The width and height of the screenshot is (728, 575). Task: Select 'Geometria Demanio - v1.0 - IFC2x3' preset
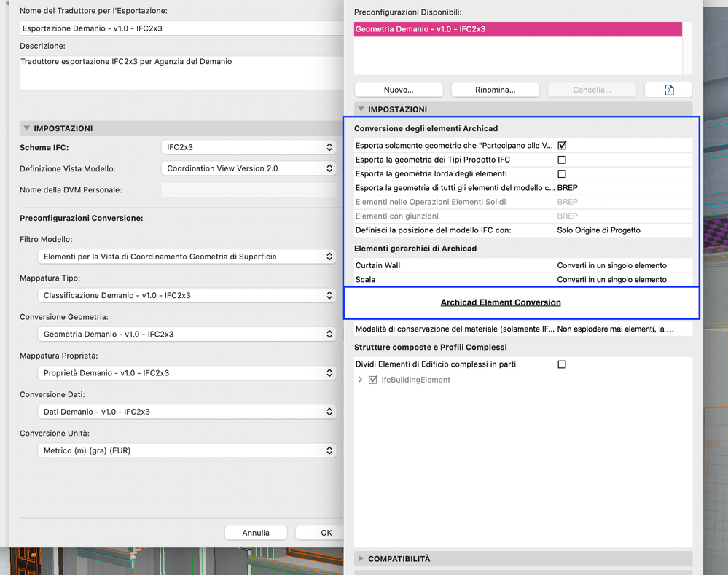(518, 29)
